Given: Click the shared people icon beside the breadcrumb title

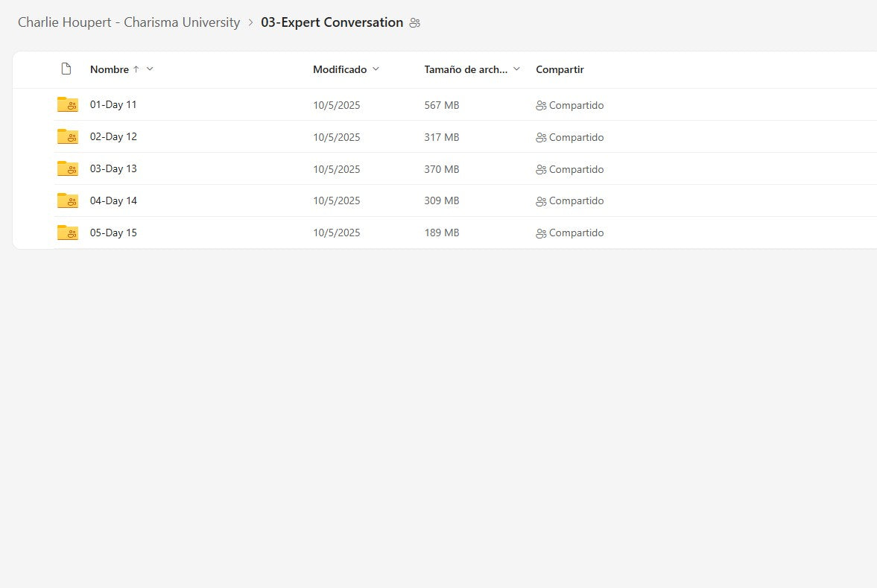Looking at the screenshot, I should coord(415,23).
